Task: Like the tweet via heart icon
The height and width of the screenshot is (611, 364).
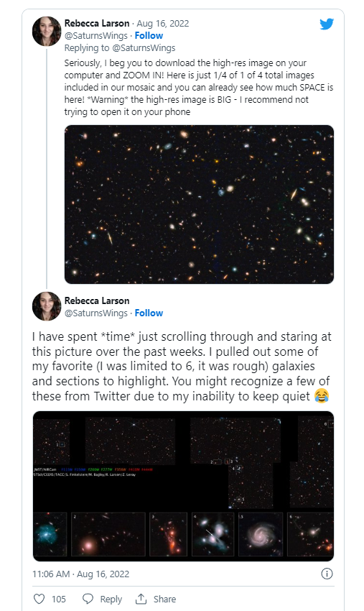Action: 39,599
